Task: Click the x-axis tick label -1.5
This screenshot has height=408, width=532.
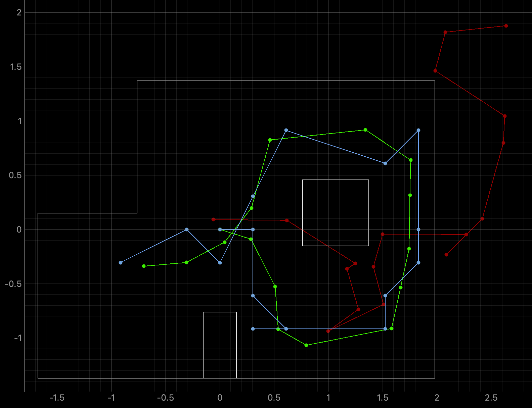Action: [57, 398]
